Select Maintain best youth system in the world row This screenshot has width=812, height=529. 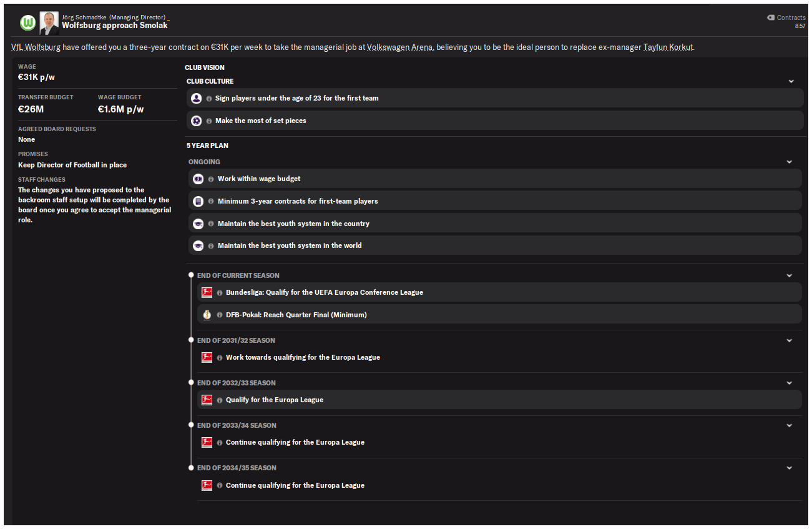(495, 245)
